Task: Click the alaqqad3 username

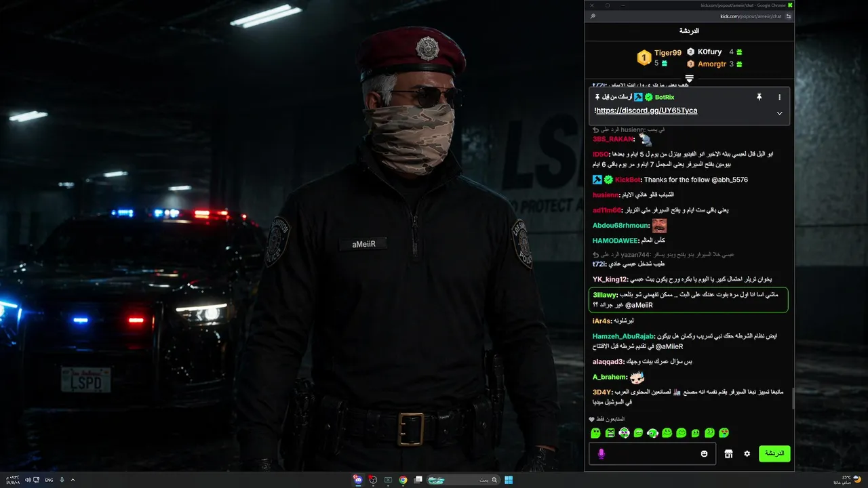Action: (608, 362)
